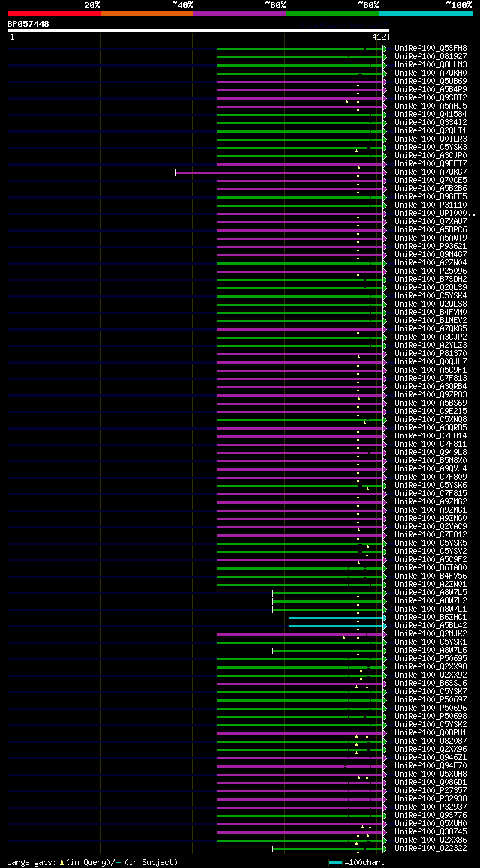Open hit UniRef100_Q8LLM3
The height and width of the screenshot is (868, 480).
430,65
